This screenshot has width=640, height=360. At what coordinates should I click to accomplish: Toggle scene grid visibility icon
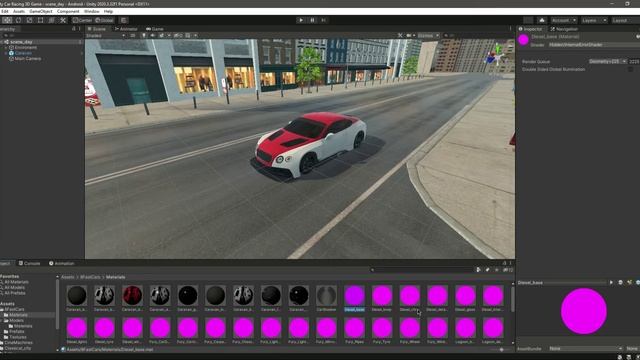coord(188,36)
